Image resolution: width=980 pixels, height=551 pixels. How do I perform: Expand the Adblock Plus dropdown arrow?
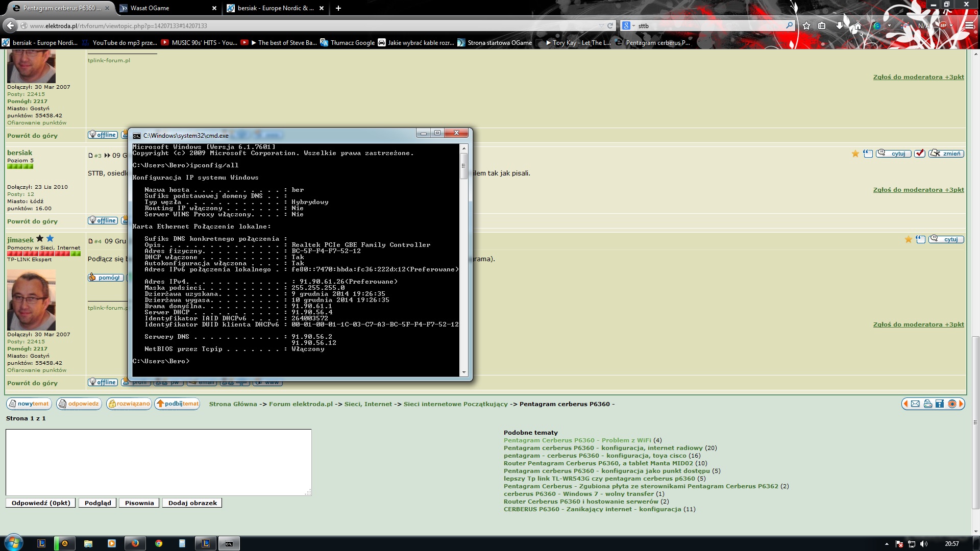[951, 26]
